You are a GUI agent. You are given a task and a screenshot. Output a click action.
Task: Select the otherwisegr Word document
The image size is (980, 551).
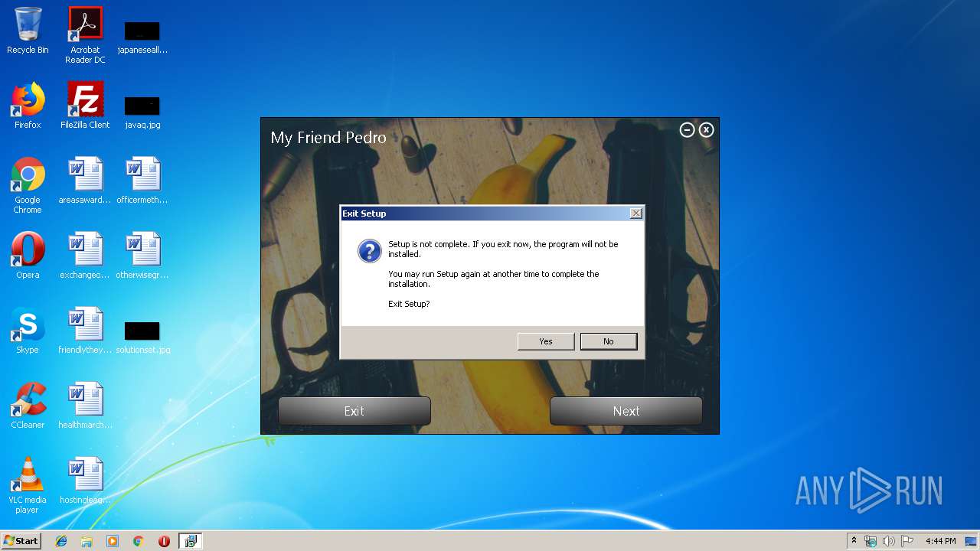click(x=142, y=256)
